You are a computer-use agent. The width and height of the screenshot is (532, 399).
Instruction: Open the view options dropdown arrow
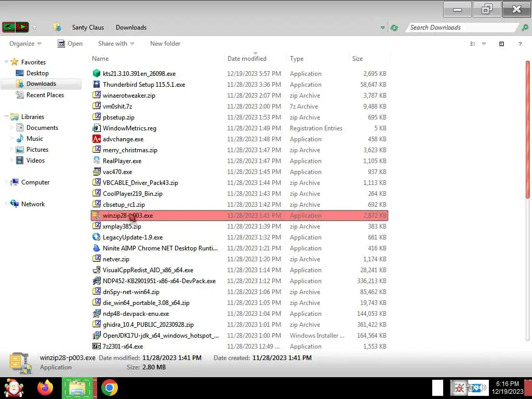(x=484, y=44)
